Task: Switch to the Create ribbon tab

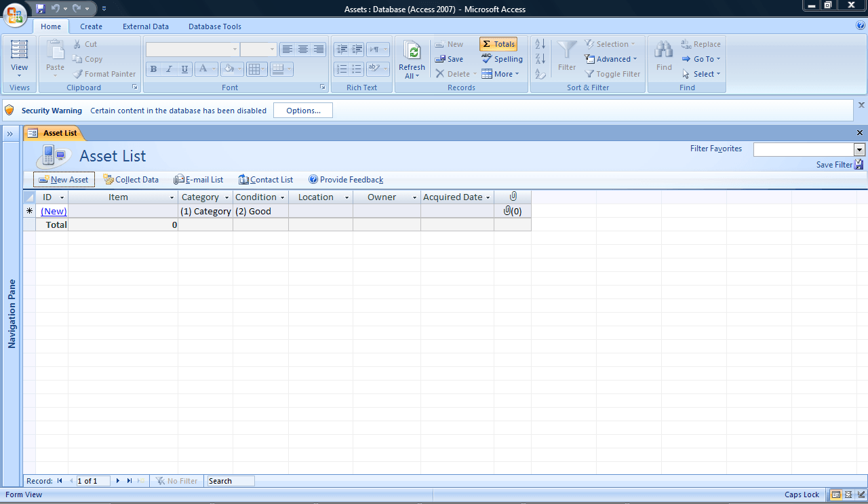Action: 91,26
